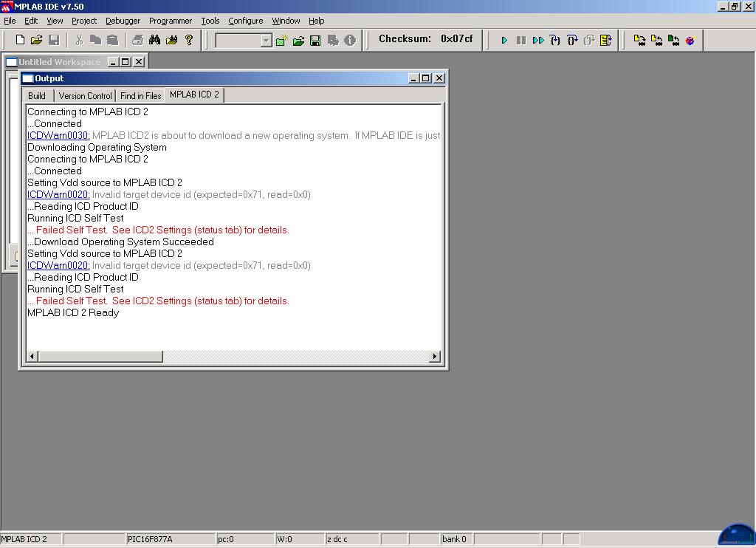Click the Paste toolbar icon
This screenshot has height=548, width=756.
pyautogui.click(x=112, y=40)
